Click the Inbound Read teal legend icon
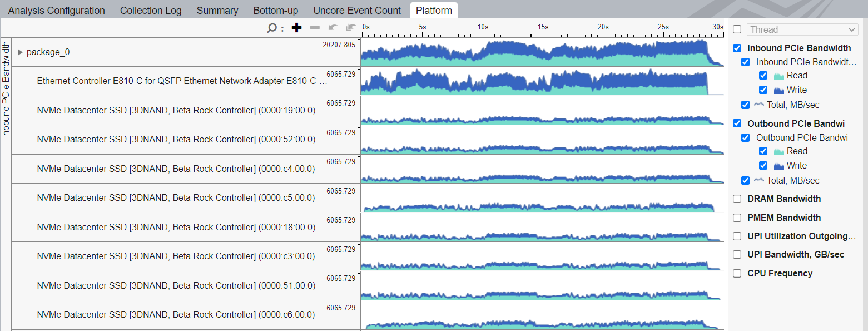 [778, 76]
